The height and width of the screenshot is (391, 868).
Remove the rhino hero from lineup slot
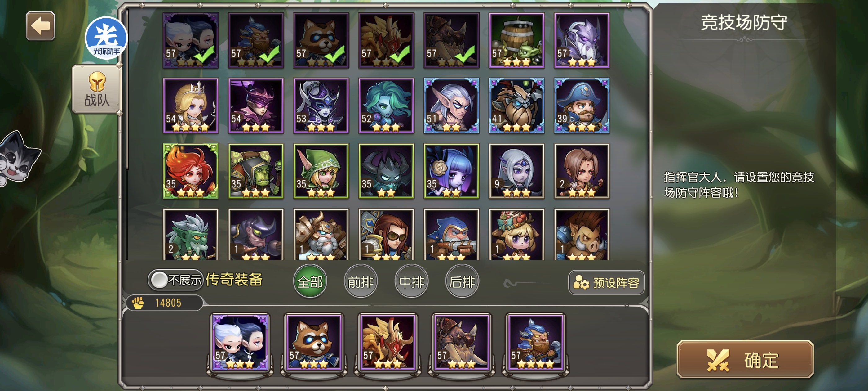click(461, 342)
